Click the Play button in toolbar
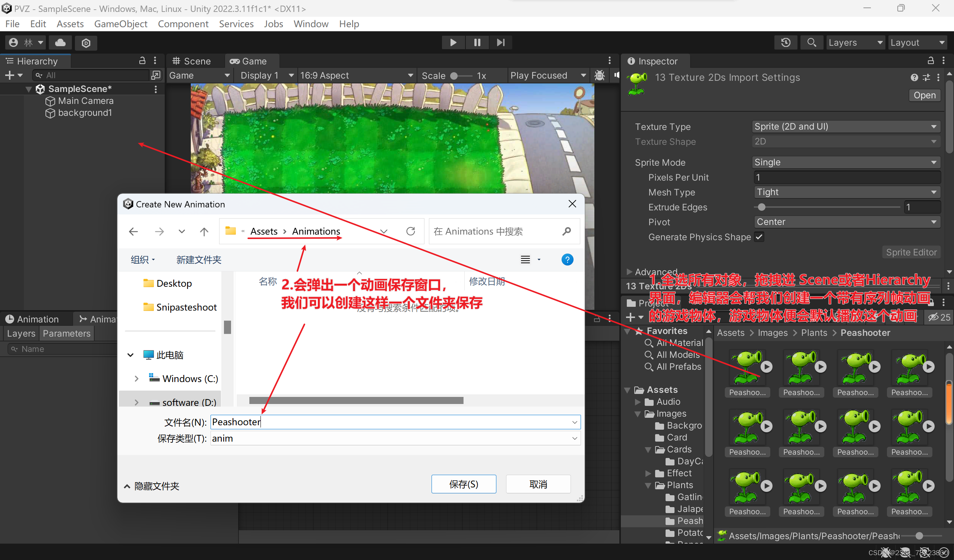Image resolution: width=954 pixels, height=560 pixels. point(453,42)
